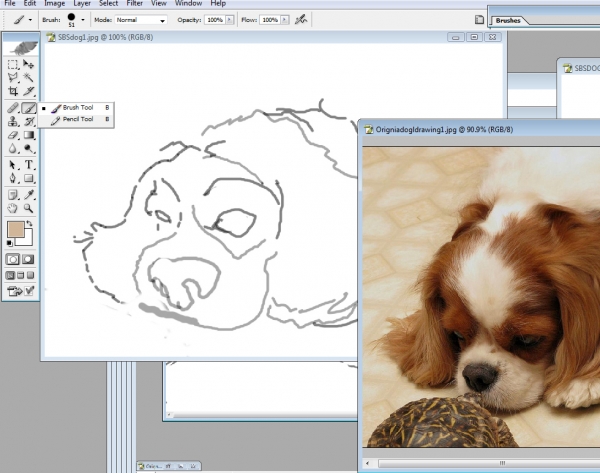The height and width of the screenshot is (473, 600).
Task: Toggle the Airbrush option
Action: pos(301,19)
